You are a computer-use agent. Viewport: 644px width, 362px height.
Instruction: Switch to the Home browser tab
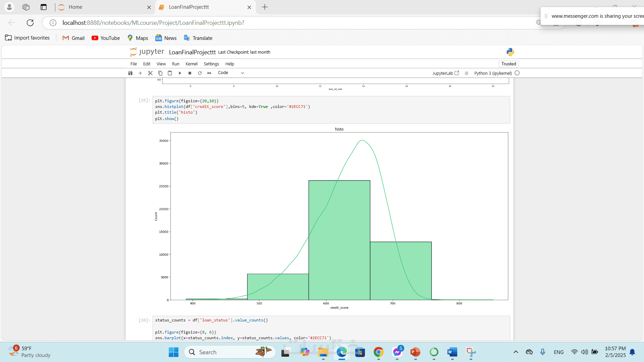[75, 7]
